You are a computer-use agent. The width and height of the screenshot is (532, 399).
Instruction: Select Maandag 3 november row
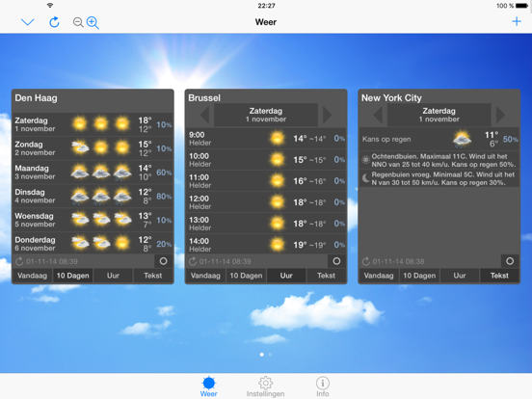pos(93,173)
